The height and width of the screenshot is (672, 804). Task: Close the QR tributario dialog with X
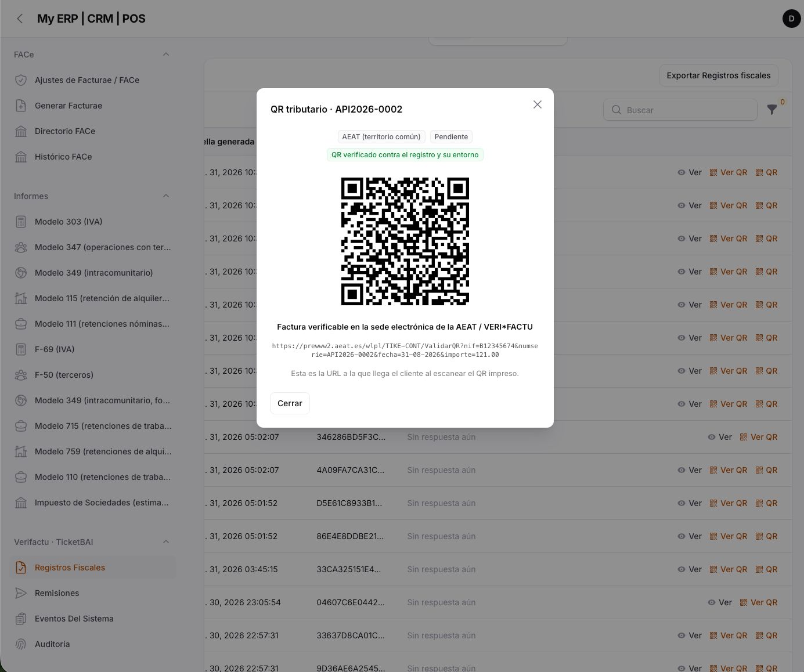click(538, 104)
